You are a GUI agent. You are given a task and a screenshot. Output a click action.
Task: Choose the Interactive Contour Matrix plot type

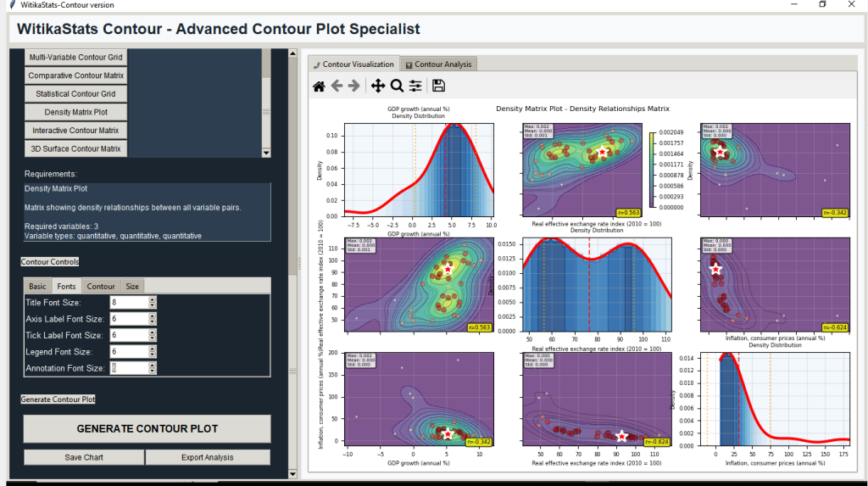75,131
